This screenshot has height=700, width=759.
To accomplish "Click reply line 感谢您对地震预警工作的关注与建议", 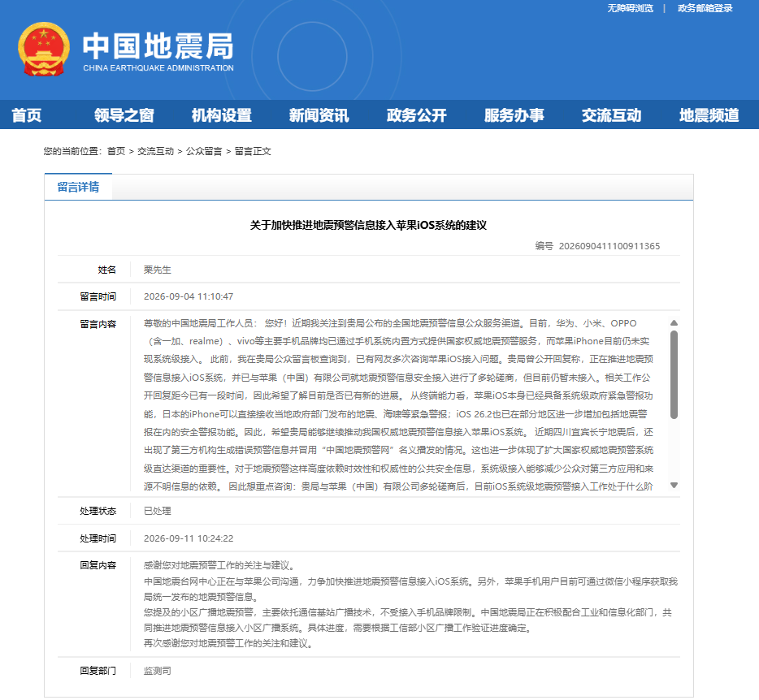I will [x=219, y=565].
